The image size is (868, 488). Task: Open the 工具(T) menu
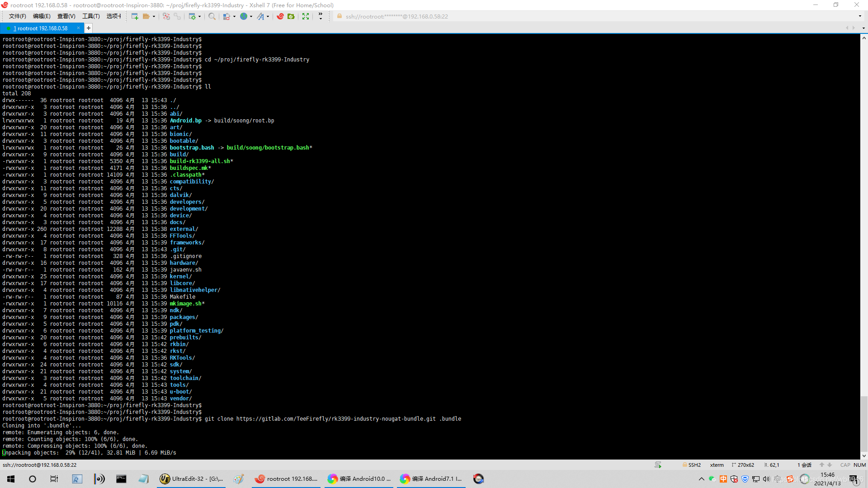point(90,16)
